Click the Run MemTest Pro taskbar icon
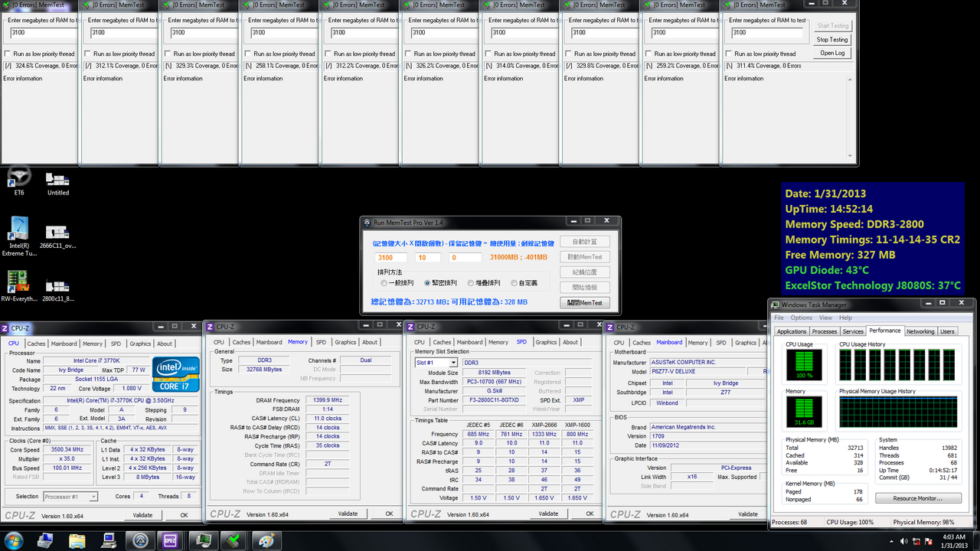 pyautogui.click(x=140, y=540)
